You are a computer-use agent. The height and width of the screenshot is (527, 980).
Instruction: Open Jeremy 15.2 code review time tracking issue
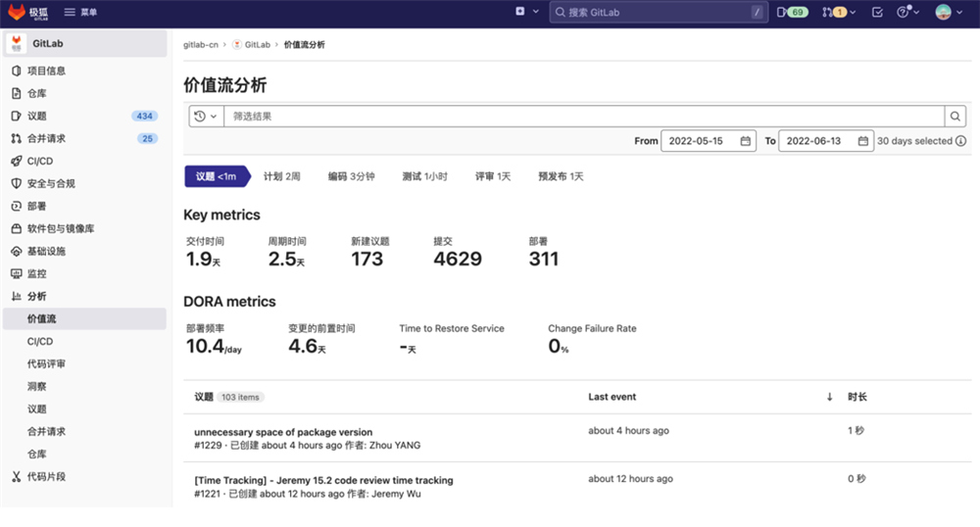pos(323,480)
